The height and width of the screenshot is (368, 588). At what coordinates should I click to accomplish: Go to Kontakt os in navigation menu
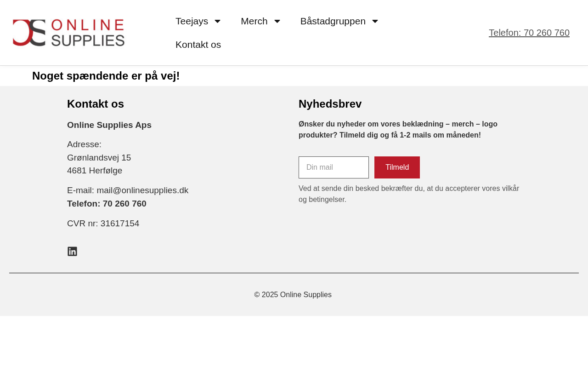198,45
